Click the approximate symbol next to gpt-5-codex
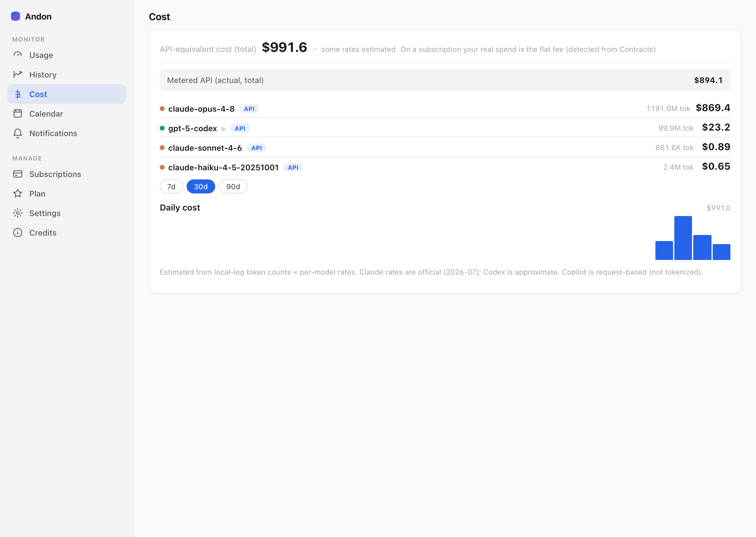The height and width of the screenshot is (537, 756). point(223,129)
